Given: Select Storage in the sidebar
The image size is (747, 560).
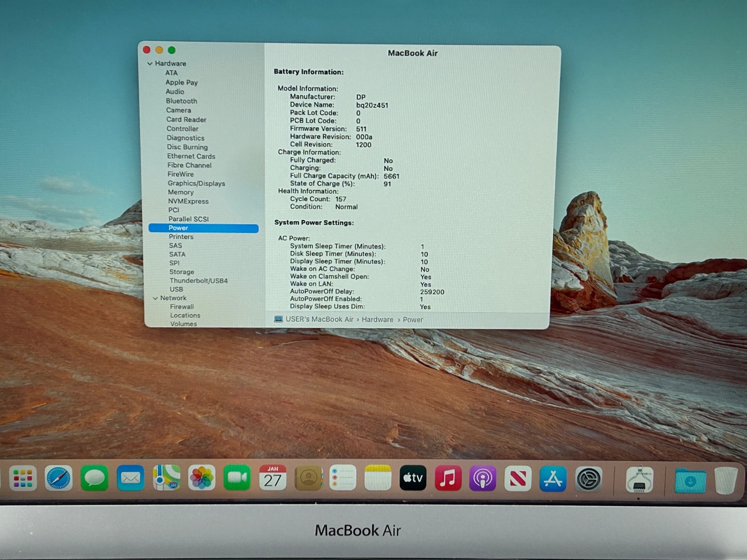Looking at the screenshot, I should tap(182, 272).
